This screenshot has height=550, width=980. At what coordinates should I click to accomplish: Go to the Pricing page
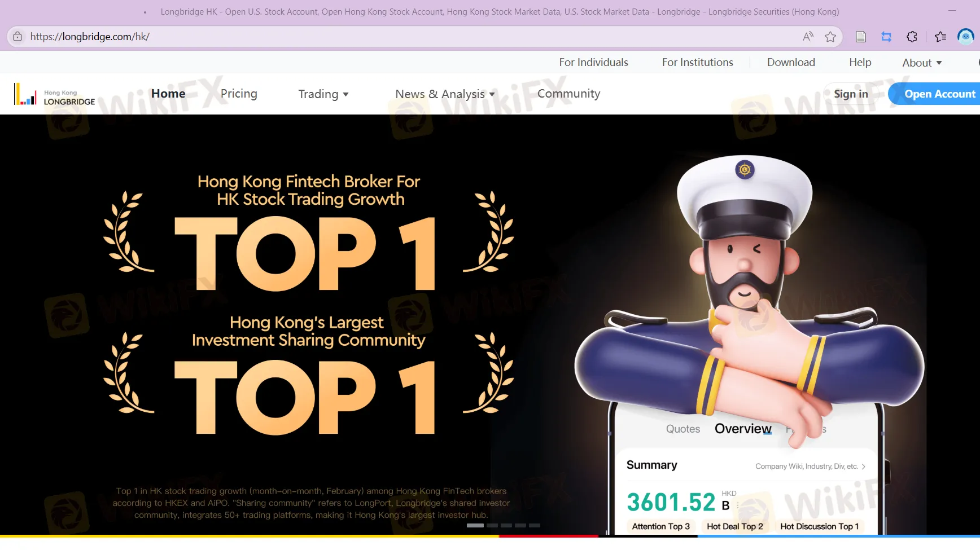tap(239, 94)
